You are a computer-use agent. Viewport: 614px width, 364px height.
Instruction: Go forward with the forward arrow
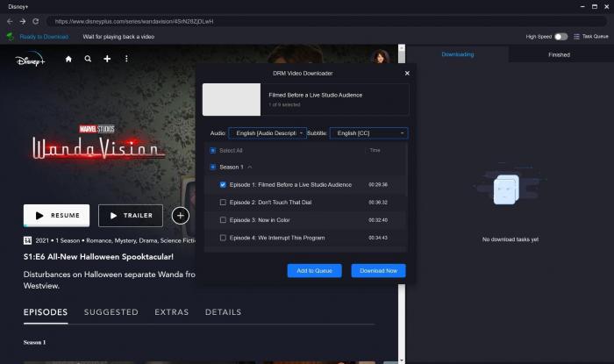pyautogui.click(x=23, y=22)
